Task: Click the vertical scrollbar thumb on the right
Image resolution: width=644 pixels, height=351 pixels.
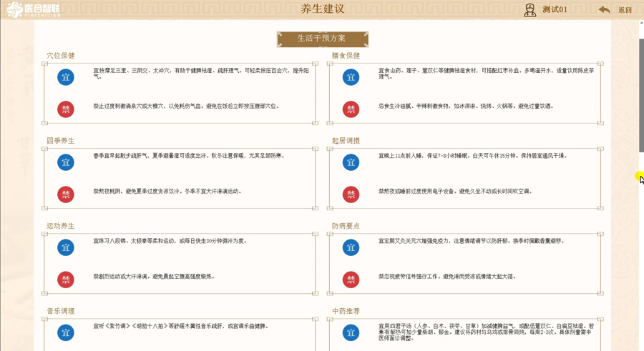Action: (x=642, y=96)
